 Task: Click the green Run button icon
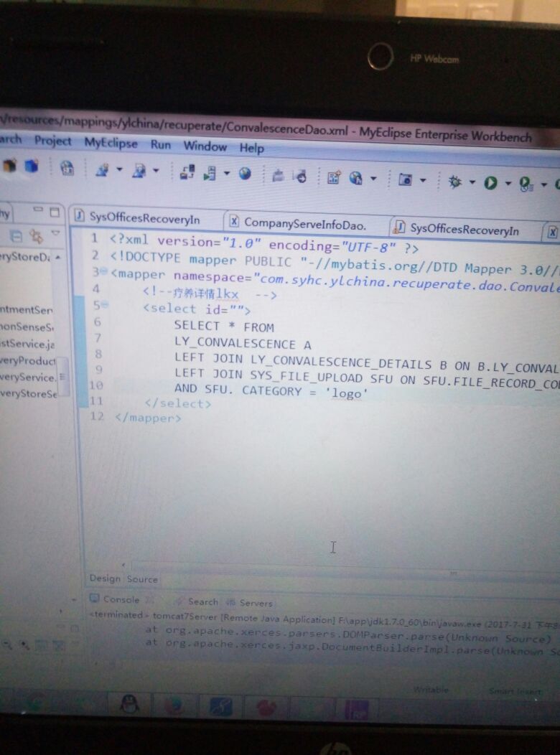click(x=490, y=183)
